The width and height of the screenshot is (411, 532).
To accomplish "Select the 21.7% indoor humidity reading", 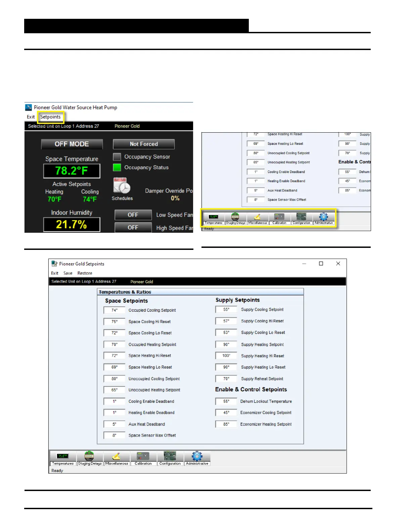I will pos(72,224).
